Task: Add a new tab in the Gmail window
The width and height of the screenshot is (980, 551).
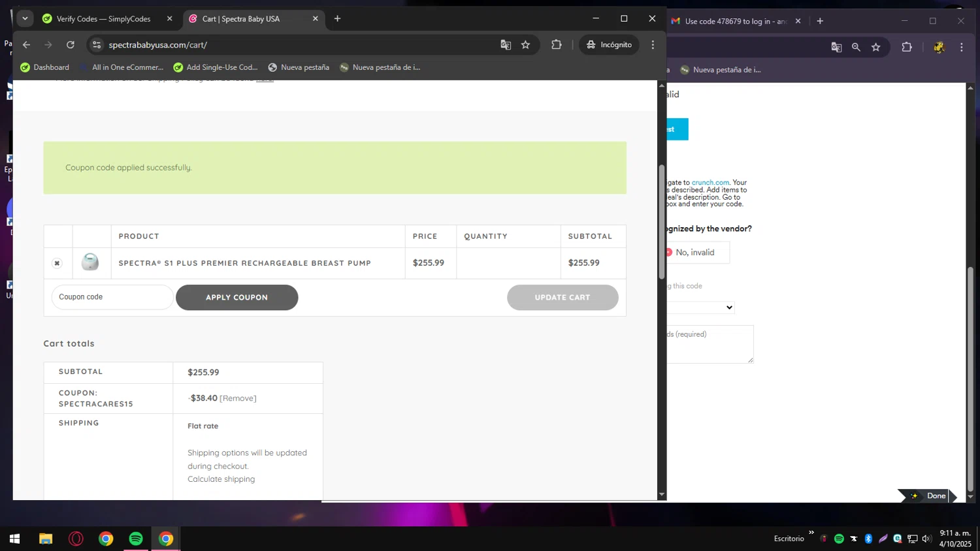Action: click(820, 21)
